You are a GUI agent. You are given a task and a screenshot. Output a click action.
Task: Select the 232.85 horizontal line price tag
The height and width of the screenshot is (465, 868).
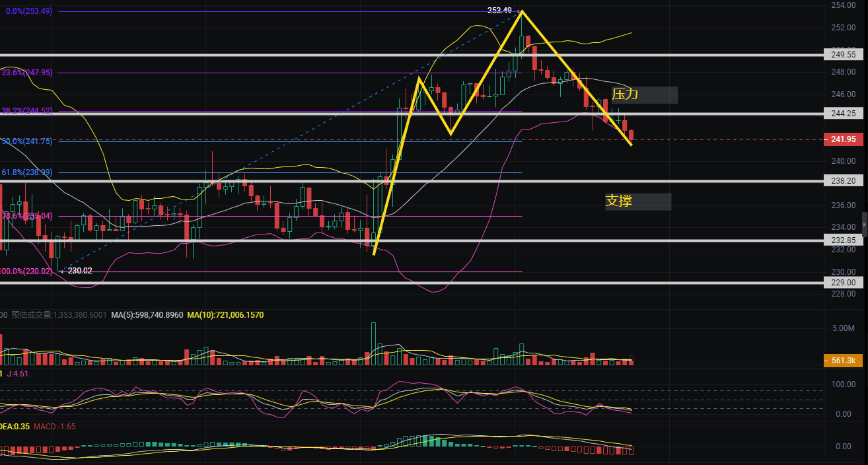tap(842, 240)
